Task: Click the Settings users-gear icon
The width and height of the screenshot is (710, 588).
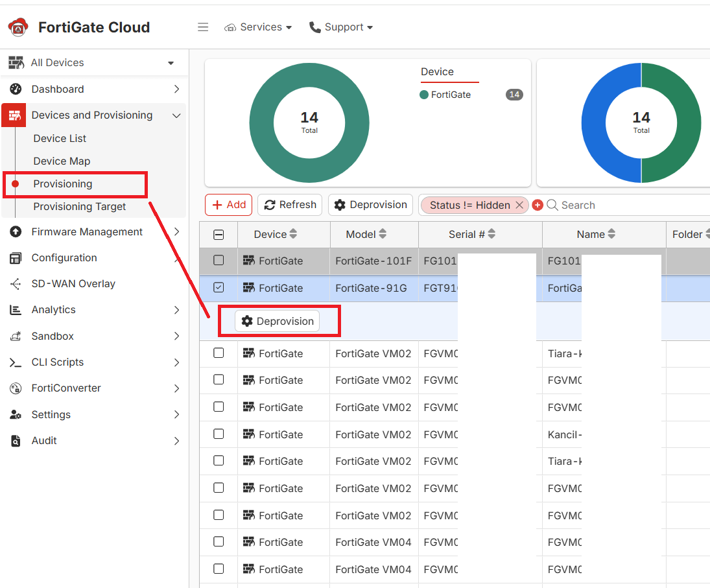Action: [x=16, y=414]
